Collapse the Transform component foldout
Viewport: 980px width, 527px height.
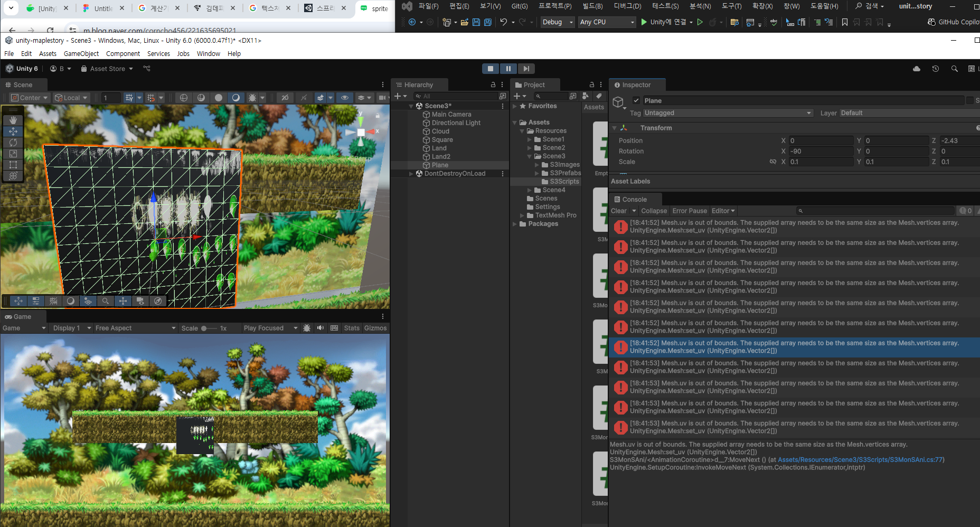(x=615, y=128)
